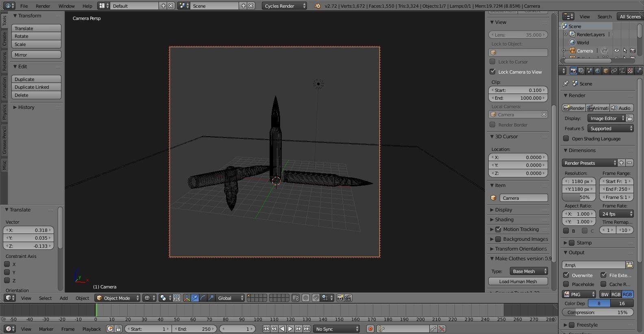644x334 pixels.
Task: Click the output folder browse icon
Action: click(x=629, y=265)
